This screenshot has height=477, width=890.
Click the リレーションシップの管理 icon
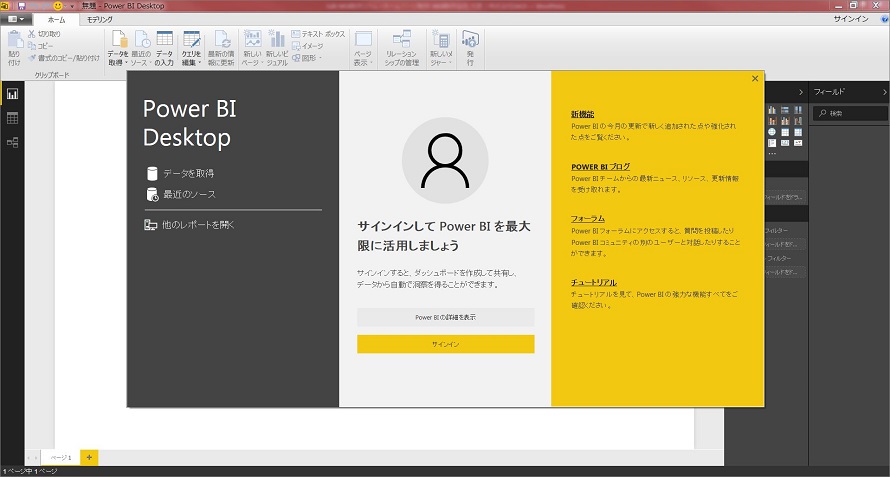pyautogui.click(x=402, y=48)
